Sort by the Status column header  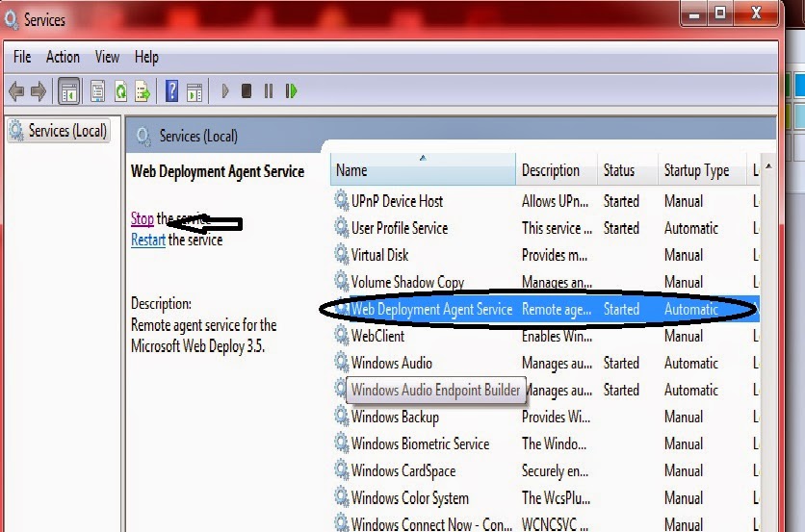[x=628, y=170]
